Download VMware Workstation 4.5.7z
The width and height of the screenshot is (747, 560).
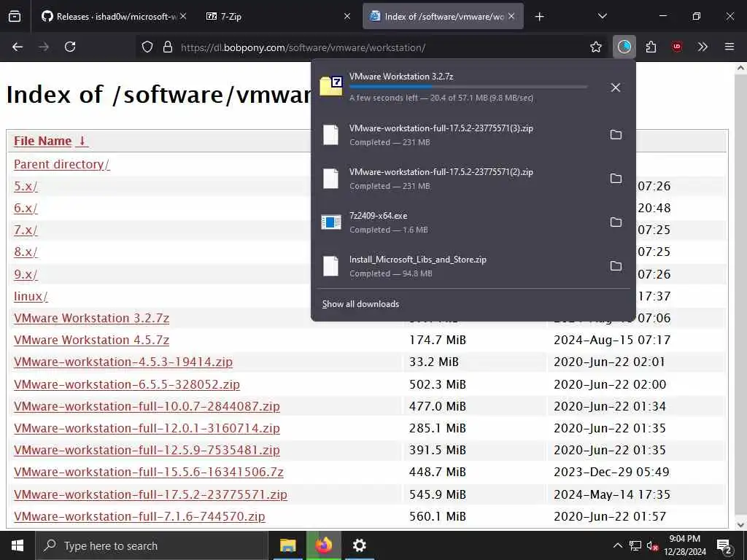pyautogui.click(x=91, y=340)
